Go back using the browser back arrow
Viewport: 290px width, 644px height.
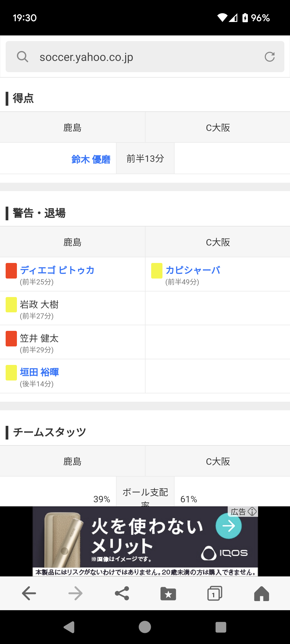pos(29,593)
